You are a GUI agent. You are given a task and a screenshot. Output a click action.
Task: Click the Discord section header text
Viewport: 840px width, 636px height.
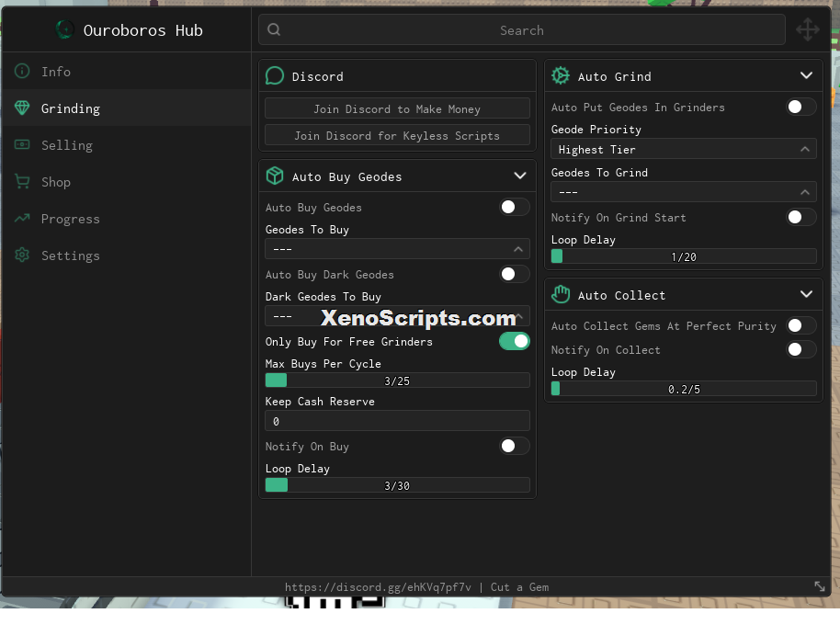[x=318, y=76]
